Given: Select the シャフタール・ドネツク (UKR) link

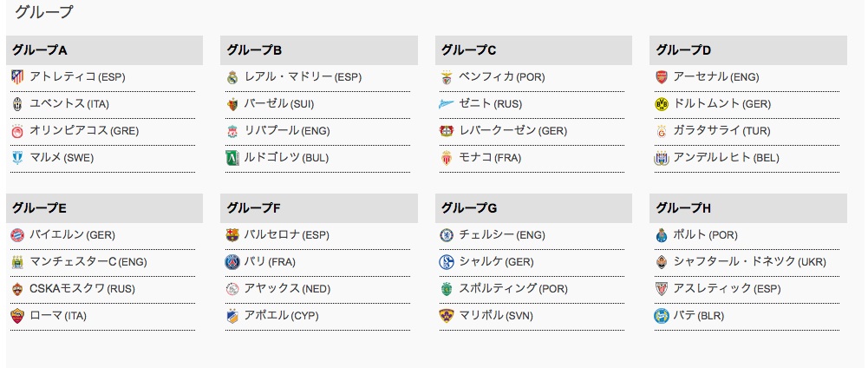Looking at the screenshot, I should pyautogui.click(x=749, y=261).
